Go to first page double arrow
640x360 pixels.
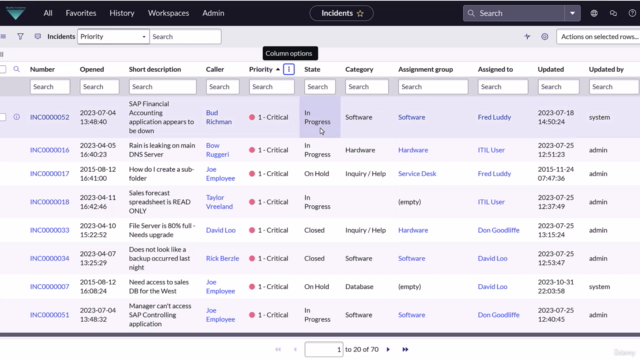click(278, 349)
